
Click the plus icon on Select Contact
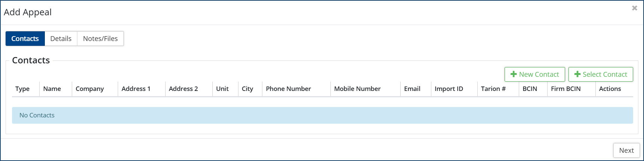(x=577, y=74)
